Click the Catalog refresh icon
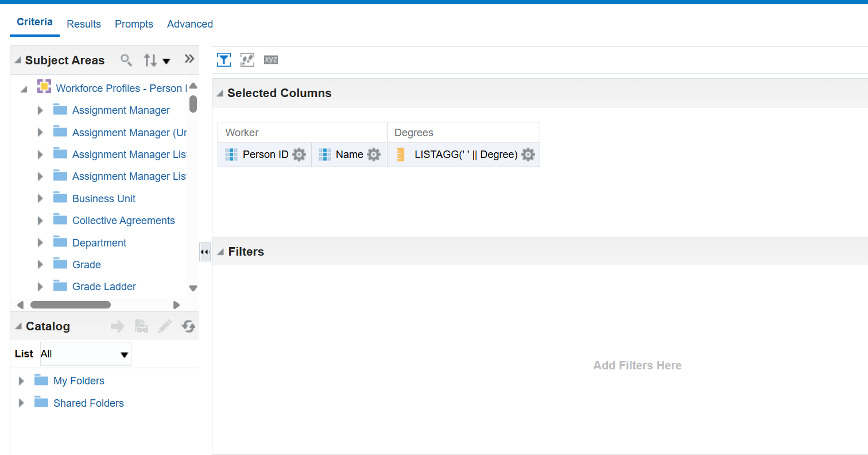This screenshot has height=455, width=868. click(188, 326)
